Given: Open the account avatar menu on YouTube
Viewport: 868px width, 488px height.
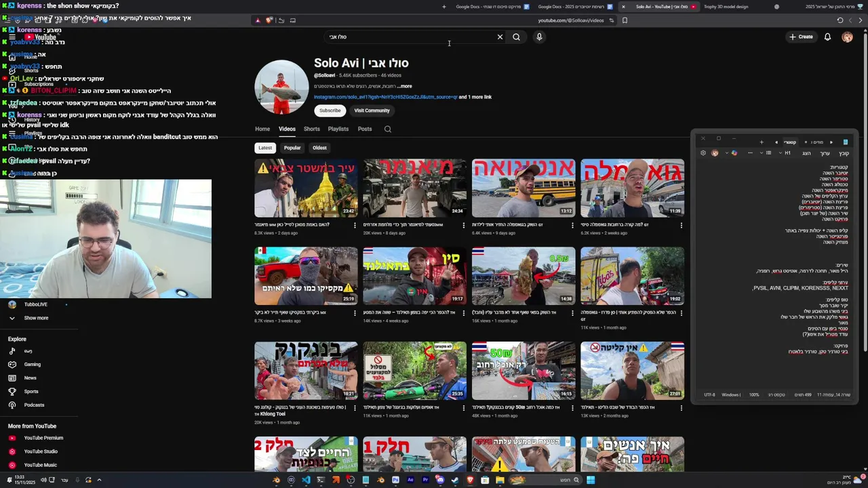Looking at the screenshot, I should 847,37.
